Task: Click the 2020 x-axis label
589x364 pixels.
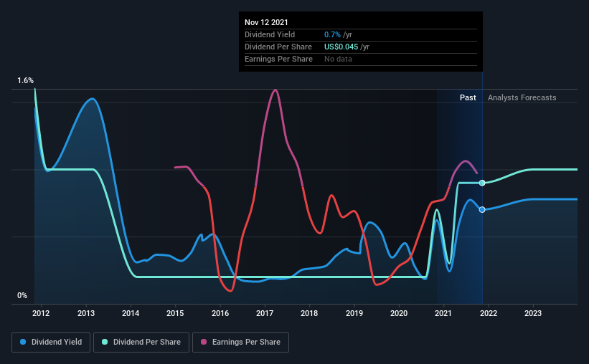Action: tap(399, 313)
